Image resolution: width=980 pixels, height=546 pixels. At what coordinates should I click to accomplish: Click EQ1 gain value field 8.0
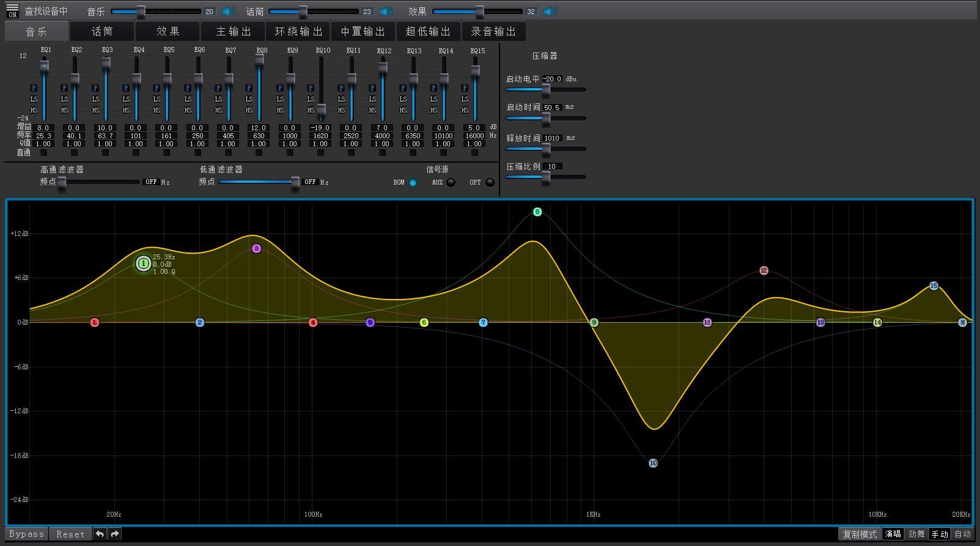(x=44, y=128)
